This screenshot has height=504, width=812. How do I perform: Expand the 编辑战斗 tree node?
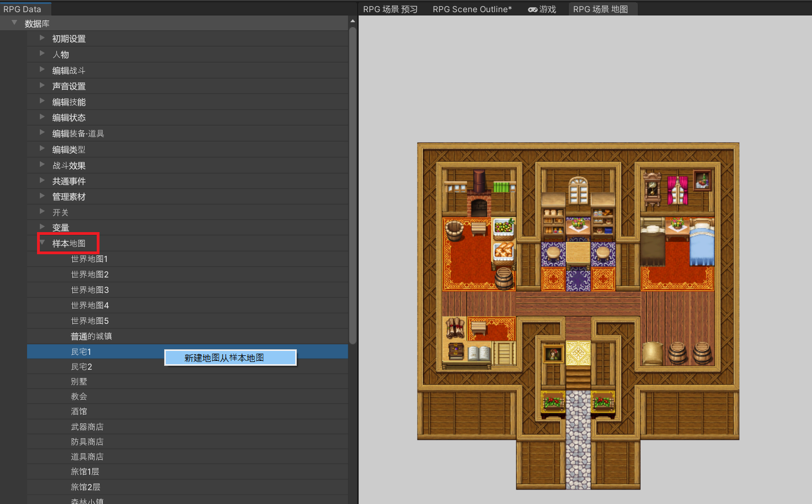pyautogui.click(x=42, y=70)
